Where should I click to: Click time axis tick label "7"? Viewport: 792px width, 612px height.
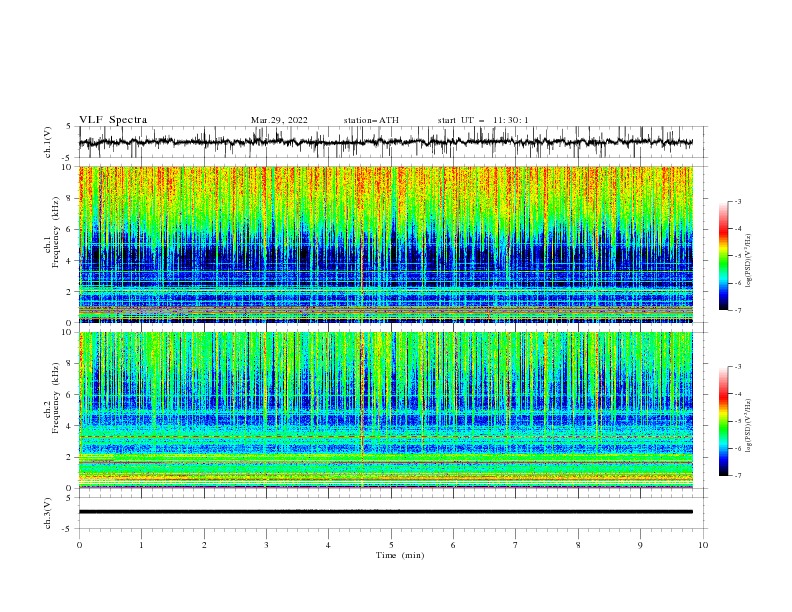tap(516, 545)
